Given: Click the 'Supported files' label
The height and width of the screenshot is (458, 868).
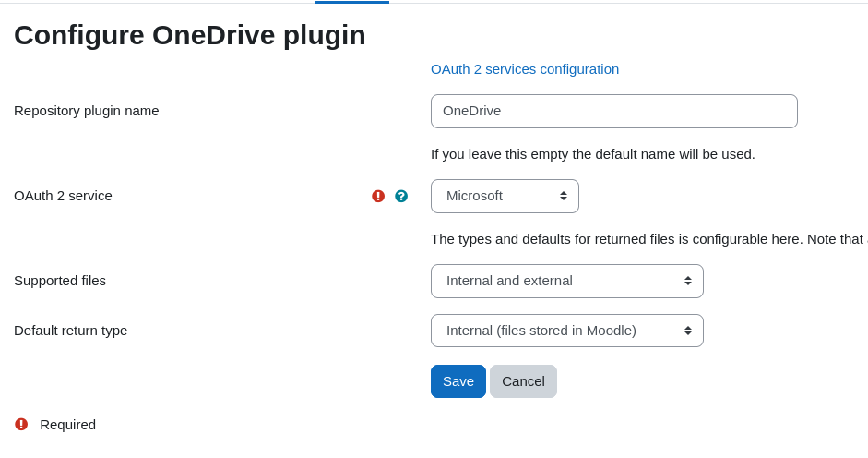Looking at the screenshot, I should (60, 281).
